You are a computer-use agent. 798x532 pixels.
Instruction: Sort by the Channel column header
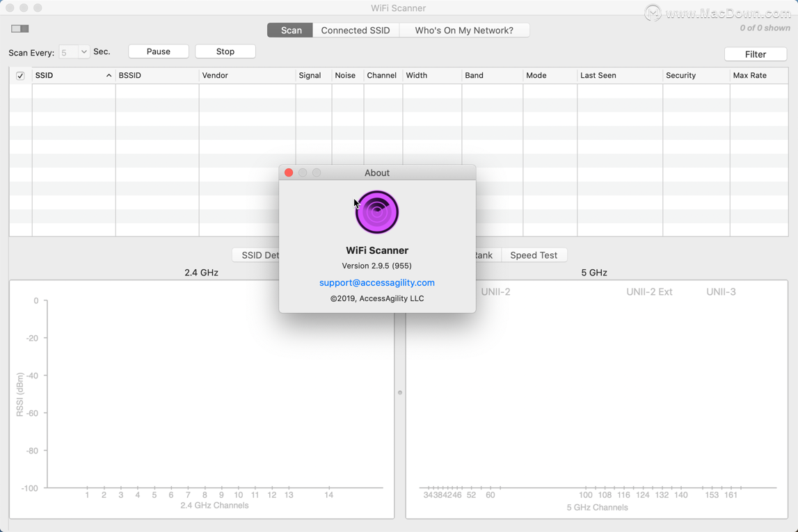[x=383, y=75]
